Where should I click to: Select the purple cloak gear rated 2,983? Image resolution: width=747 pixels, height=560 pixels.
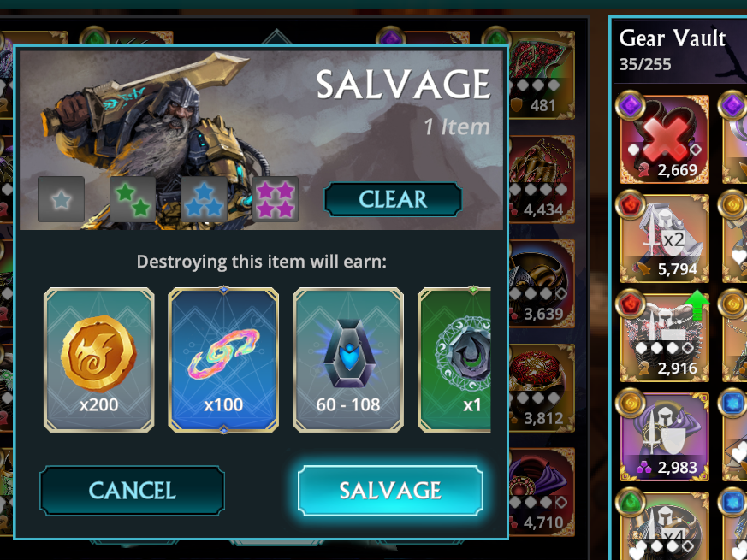pyautogui.click(x=665, y=437)
